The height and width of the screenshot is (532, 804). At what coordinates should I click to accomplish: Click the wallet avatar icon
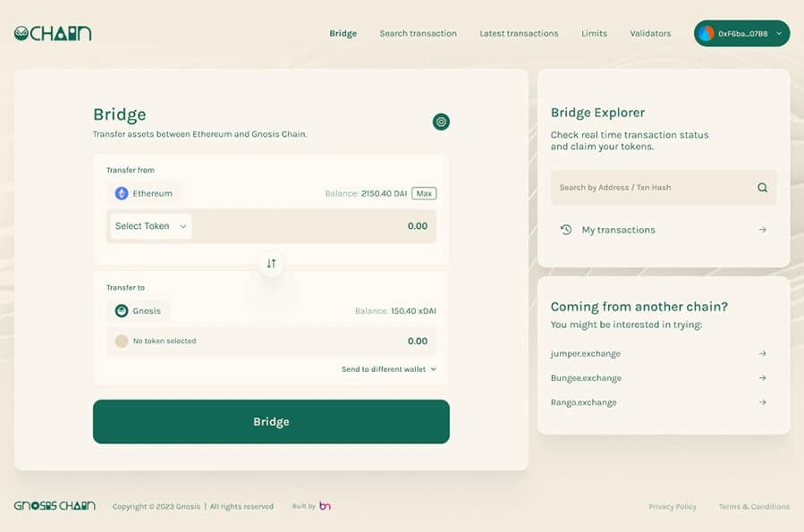click(x=707, y=34)
